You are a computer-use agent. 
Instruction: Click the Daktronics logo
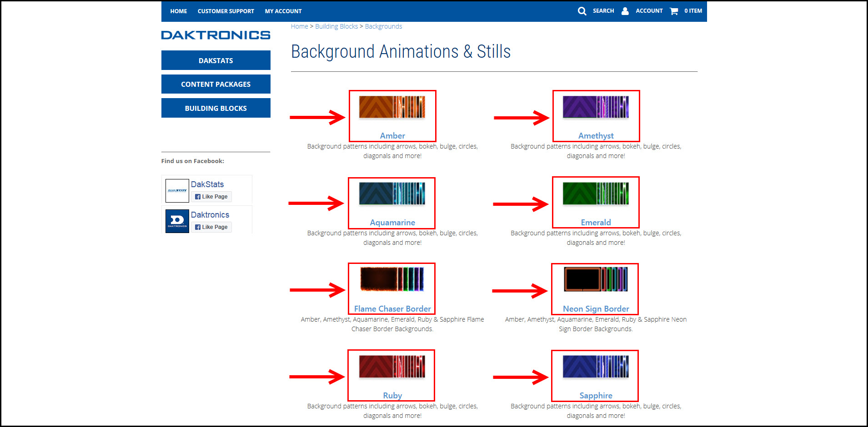pyautogui.click(x=216, y=35)
